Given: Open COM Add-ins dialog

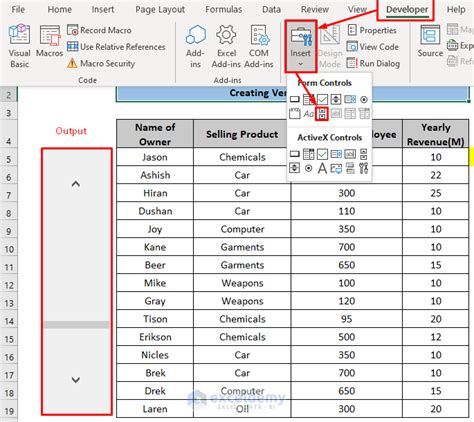Looking at the screenshot, I should [x=259, y=46].
